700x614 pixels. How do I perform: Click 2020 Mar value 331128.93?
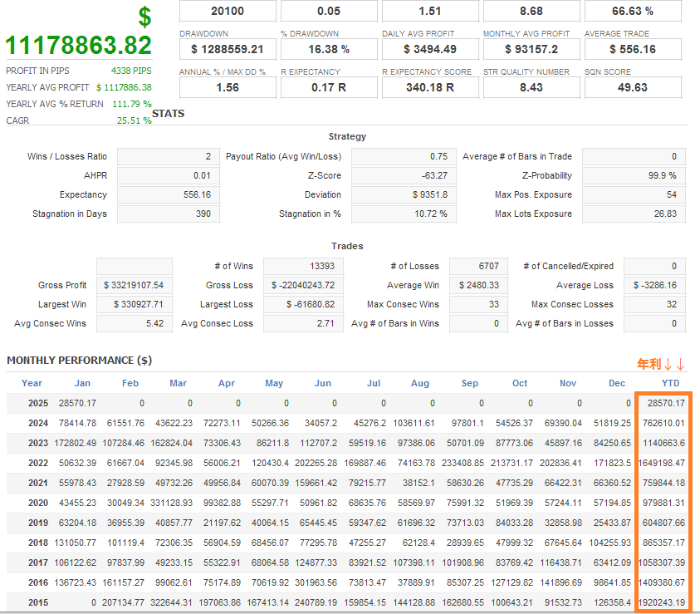(171, 503)
